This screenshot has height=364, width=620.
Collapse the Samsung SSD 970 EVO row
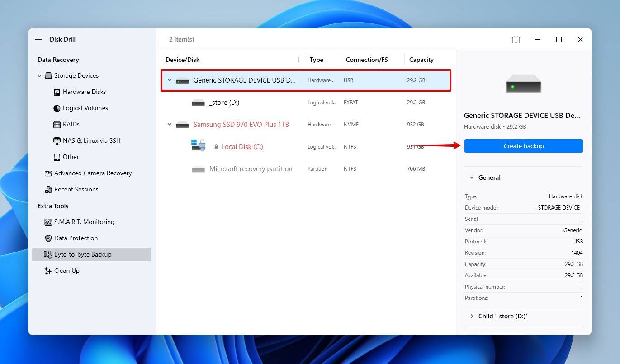(x=170, y=125)
